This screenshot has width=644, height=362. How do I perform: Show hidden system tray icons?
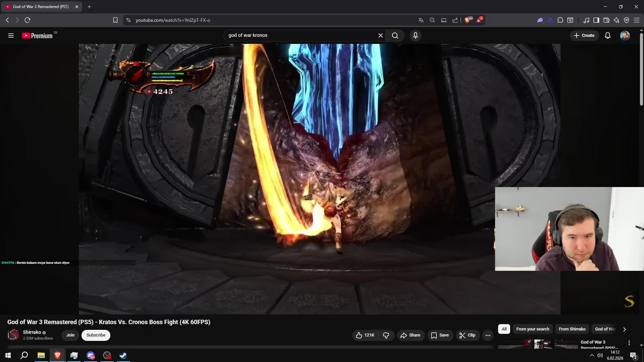coord(592,355)
